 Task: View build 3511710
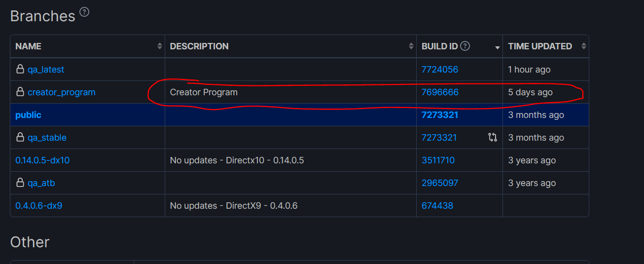(438, 160)
